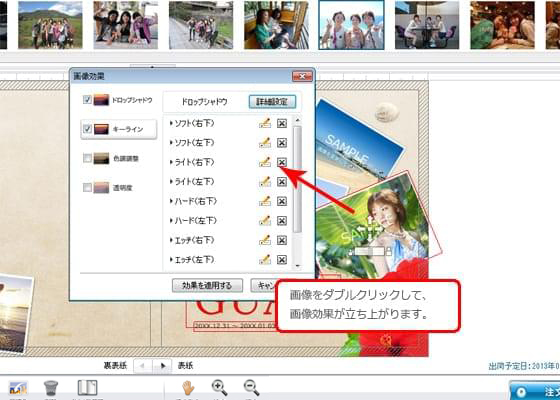Image resolution: width=560 pixels, height=400 pixels.
Task: Select thumbnail of group on mountain meadow
Action: coord(50,25)
